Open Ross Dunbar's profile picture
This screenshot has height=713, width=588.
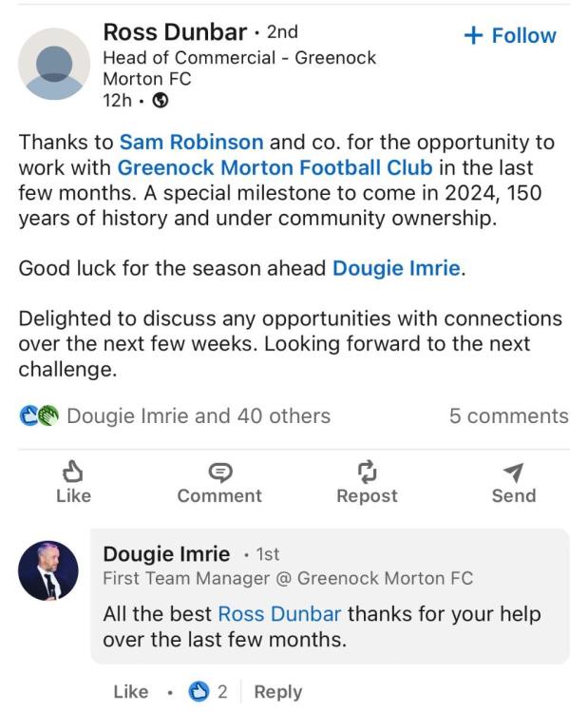click(54, 64)
